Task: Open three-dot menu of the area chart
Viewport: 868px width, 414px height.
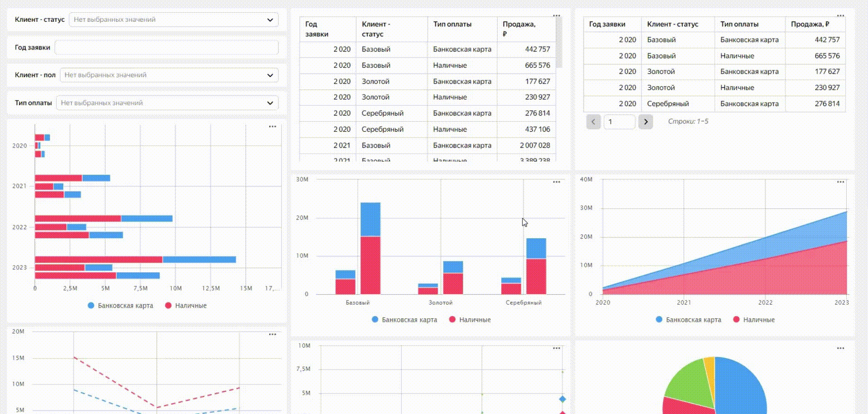Action: tap(840, 182)
